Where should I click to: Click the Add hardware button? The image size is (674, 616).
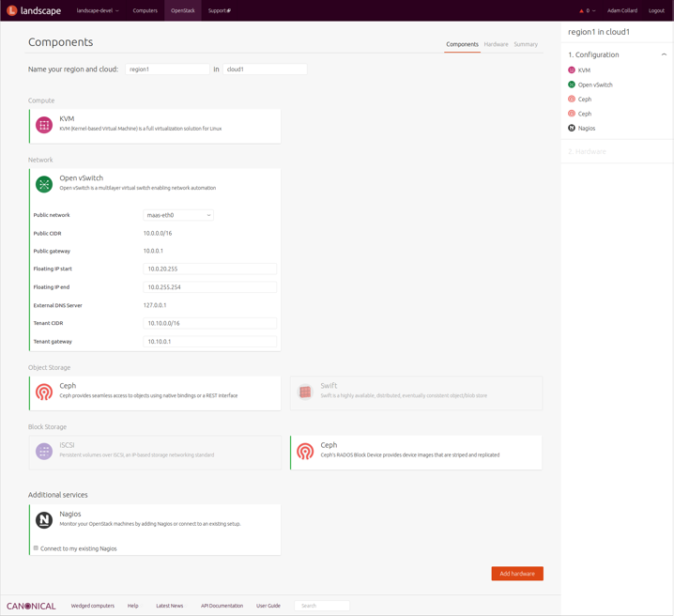point(517,574)
